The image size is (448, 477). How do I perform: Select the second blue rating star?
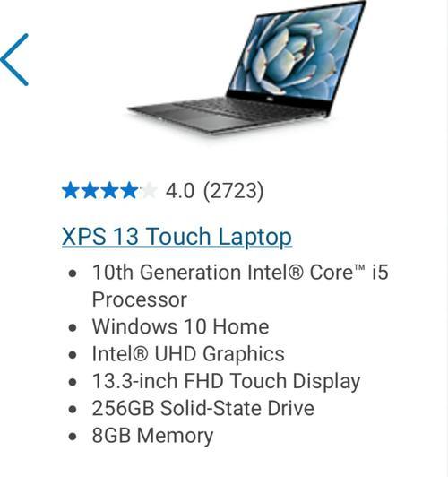pyautogui.click(x=90, y=191)
